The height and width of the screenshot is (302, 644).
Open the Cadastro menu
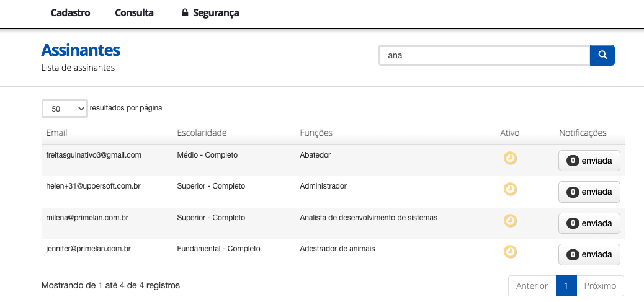click(x=70, y=13)
